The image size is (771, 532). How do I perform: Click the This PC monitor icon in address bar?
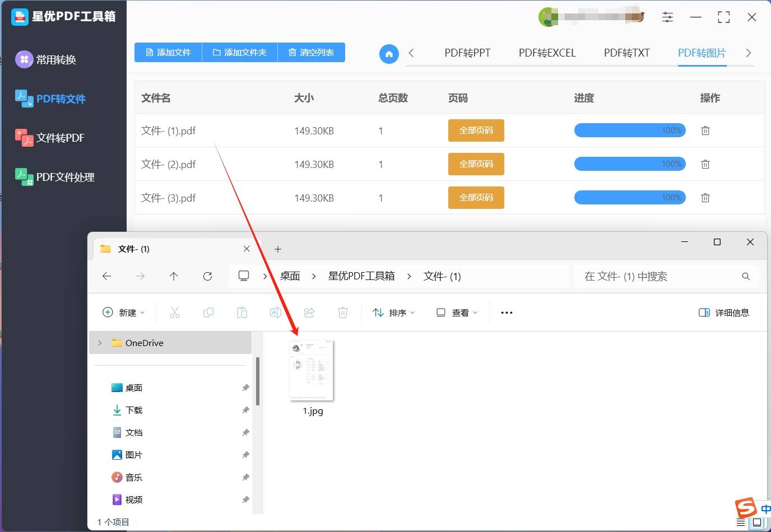pyautogui.click(x=244, y=276)
